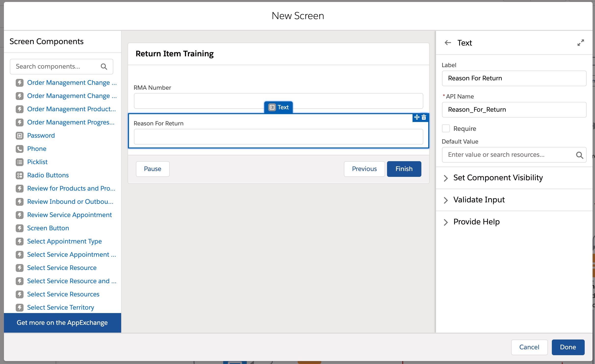Viewport: 595px width, 364px height.
Task: Expand the Text properties panel to full view
Action: point(581,43)
